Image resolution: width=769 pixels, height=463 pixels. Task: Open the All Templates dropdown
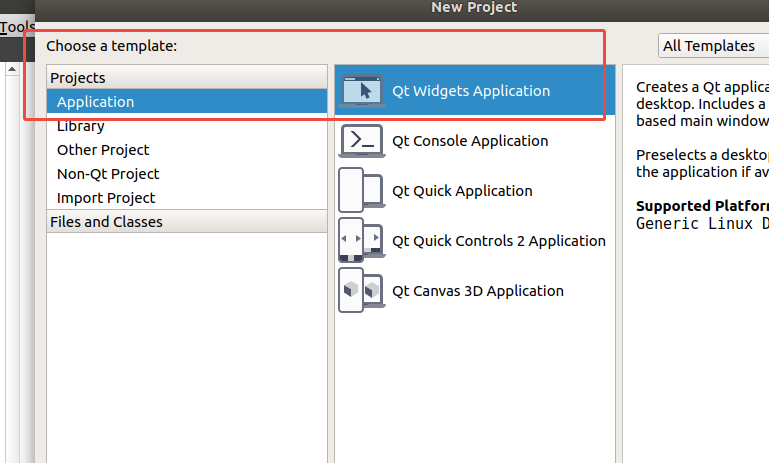point(713,46)
